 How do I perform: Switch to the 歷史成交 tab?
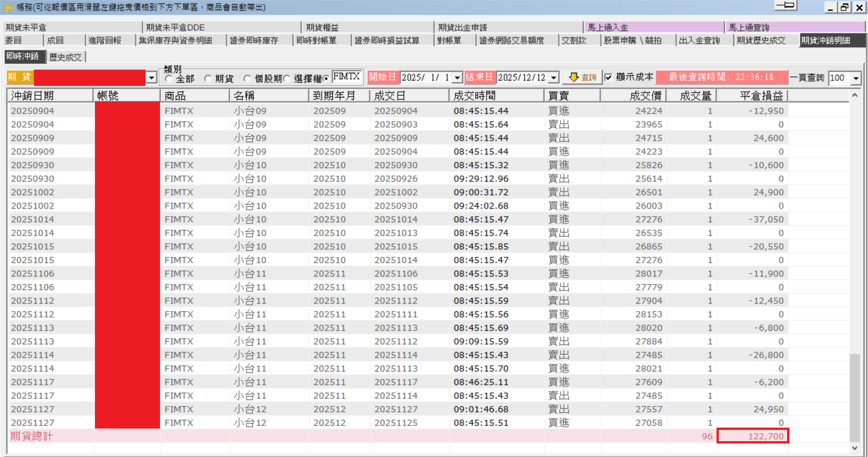66,57
